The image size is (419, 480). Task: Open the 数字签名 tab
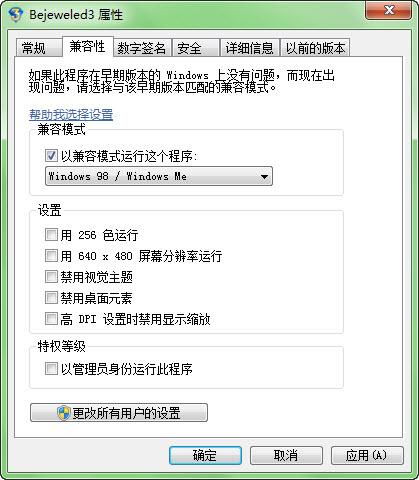(x=142, y=48)
